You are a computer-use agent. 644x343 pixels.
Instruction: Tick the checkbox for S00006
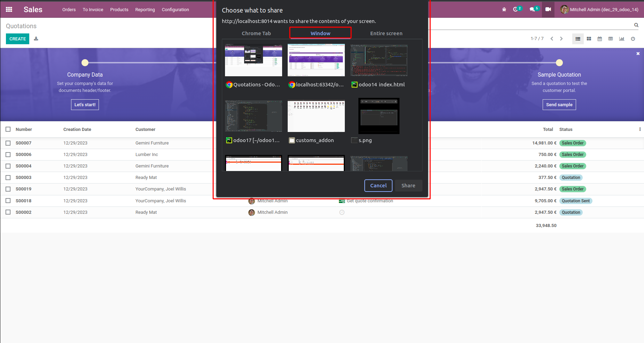click(x=8, y=155)
